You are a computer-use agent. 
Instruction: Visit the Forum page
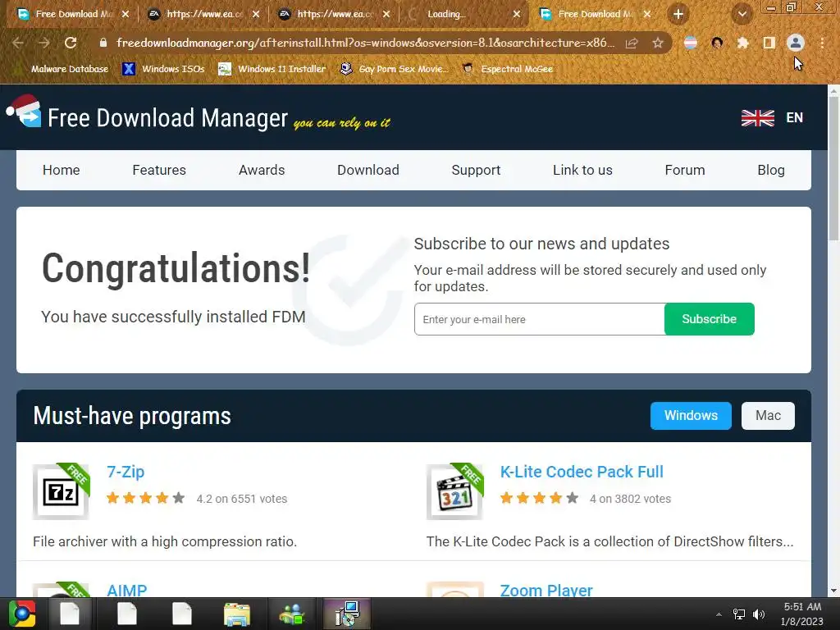[685, 170]
